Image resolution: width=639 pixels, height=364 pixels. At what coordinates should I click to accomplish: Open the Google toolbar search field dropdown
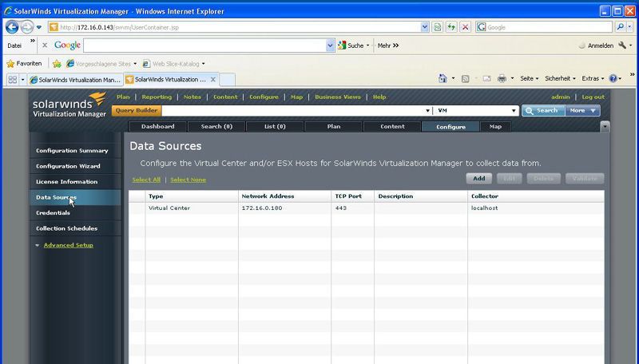pyautogui.click(x=330, y=45)
